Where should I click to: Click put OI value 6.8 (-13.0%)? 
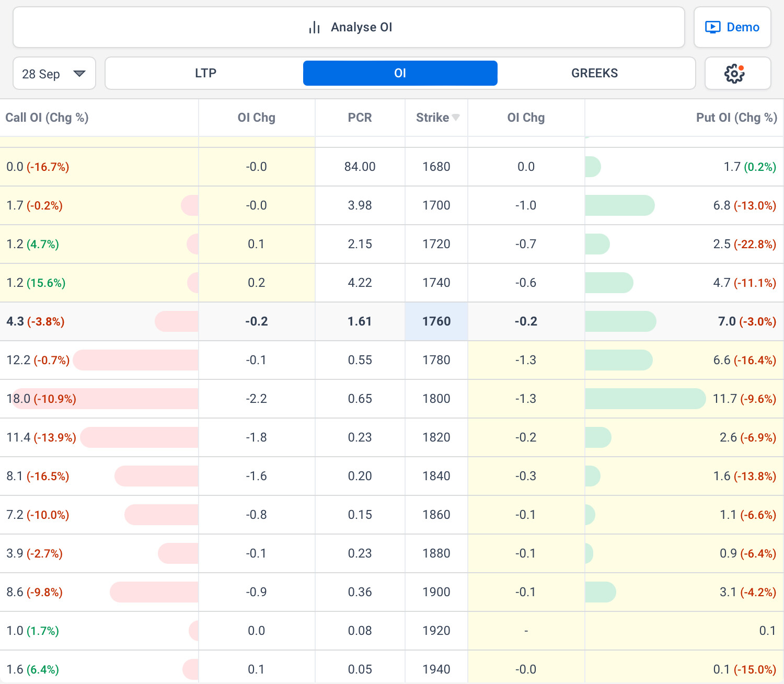[744, 205]
